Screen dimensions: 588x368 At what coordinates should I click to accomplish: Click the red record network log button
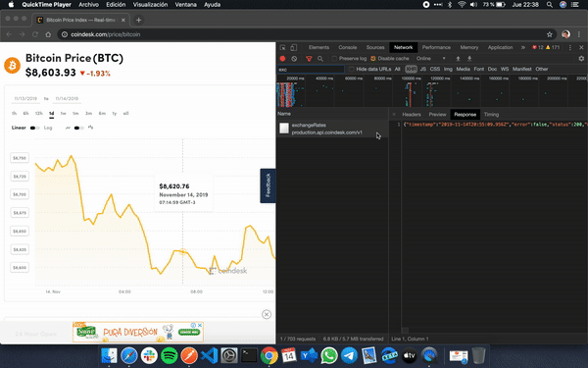tap(283, 59)
